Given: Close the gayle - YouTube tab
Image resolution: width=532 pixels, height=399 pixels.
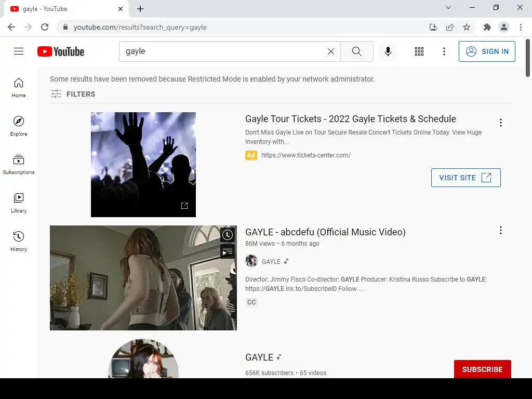Looking at the screenshot, I should click(x=121, y=9).
